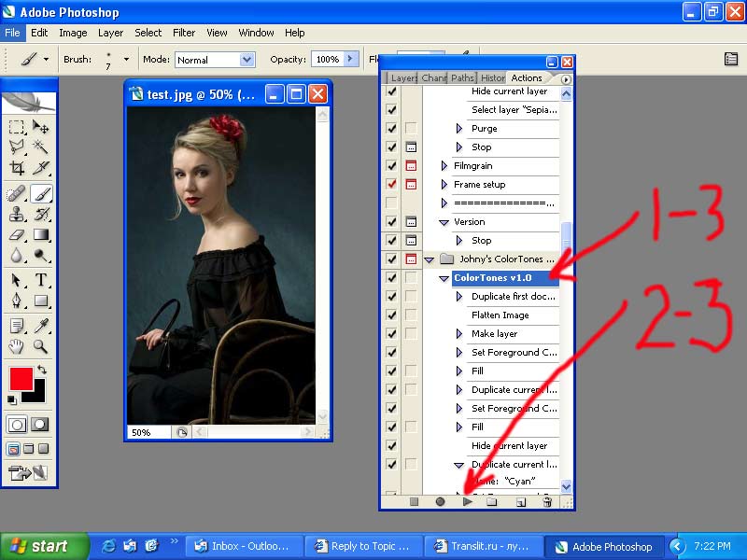Toggle dialog control for Johny's ColorTones set
The width and height of the screenshot is (747, 560).
point(411,259)
